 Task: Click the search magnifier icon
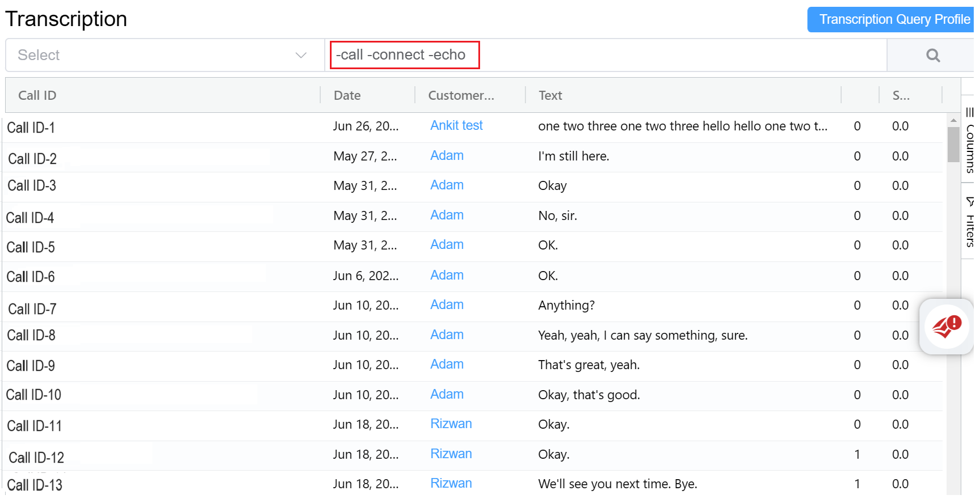click(x=932, y=56)
